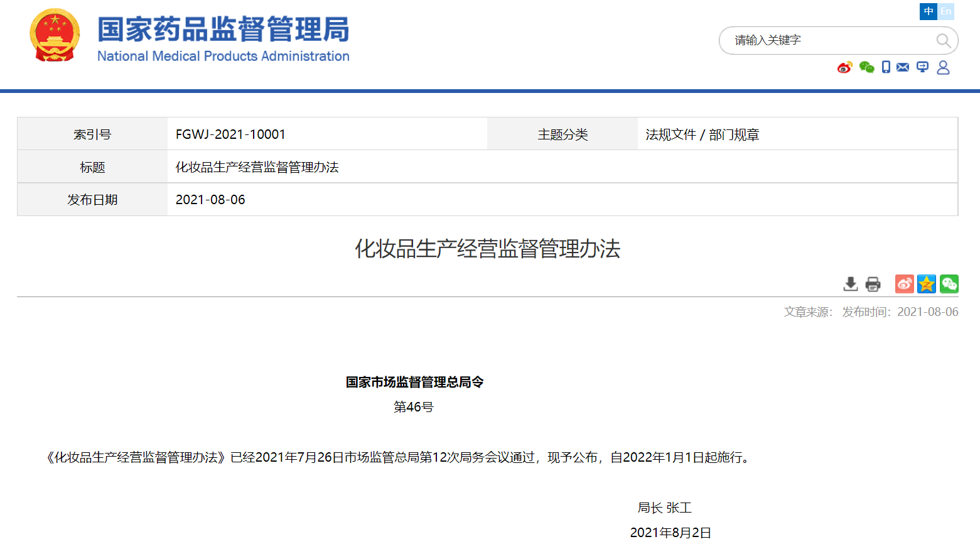Click the magnifying glass search icon
This screenshot has height=549, width=980.
click(943, 41)
